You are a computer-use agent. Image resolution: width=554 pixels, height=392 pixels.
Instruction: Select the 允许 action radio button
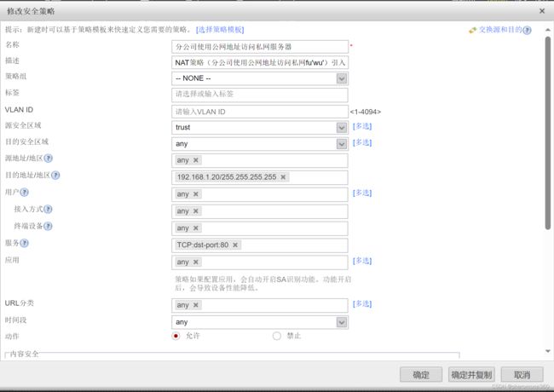pos(176,336)
